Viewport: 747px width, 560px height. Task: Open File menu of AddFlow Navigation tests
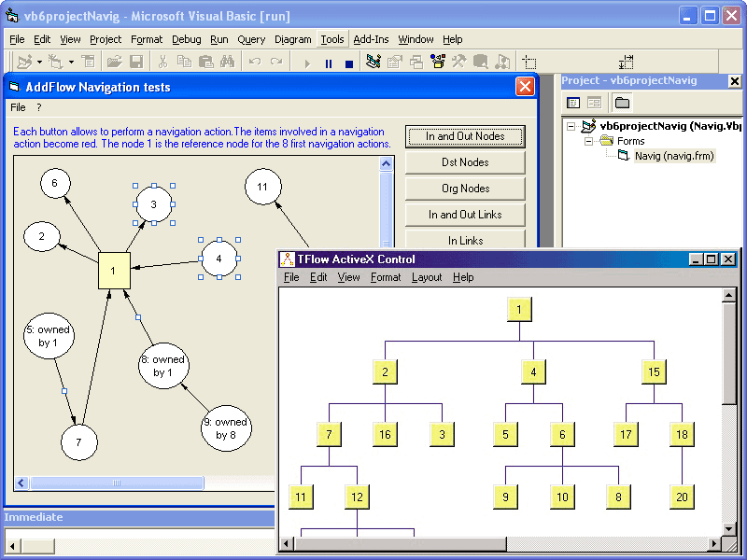click(18, 107)
